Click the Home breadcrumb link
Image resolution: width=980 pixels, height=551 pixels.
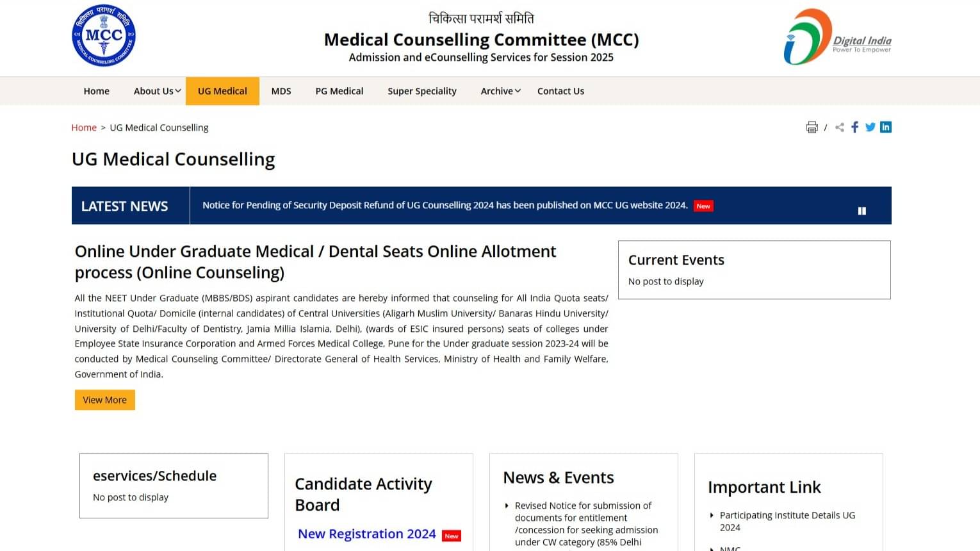tap(84, 127)
